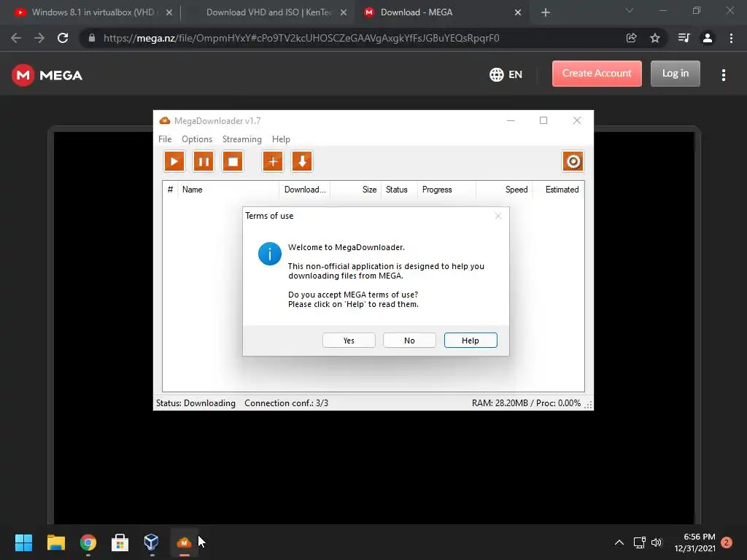This screenshot has width=747, height=560.
Task: Open the File menu in MegaDownloader
Action: (x=165, y=139)
